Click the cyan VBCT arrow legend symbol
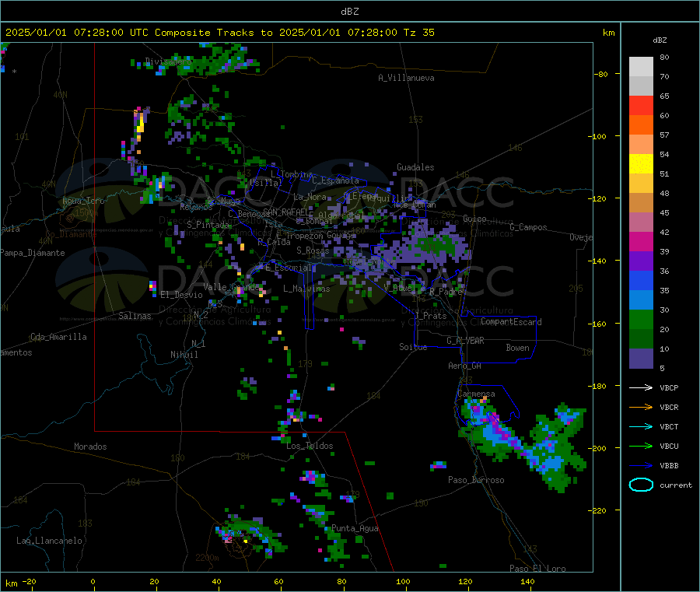The width and height of the screenshot is (700, 592). (641, 426)
